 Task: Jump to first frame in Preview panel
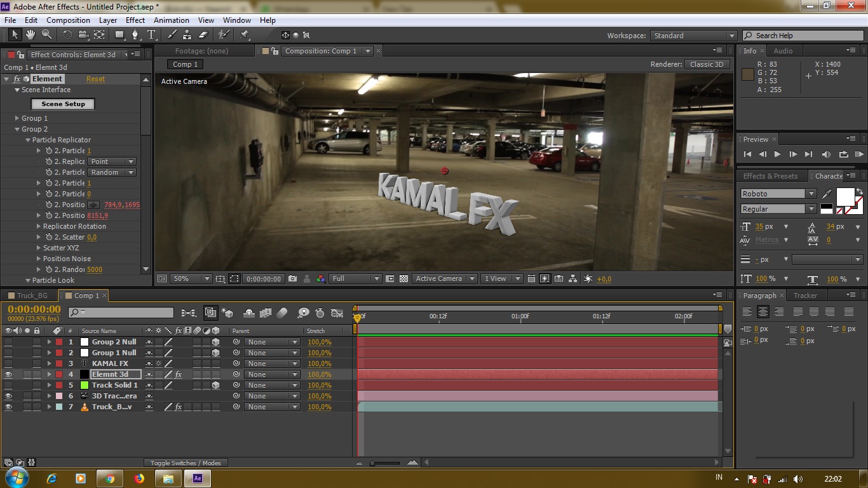click(747, 154)
